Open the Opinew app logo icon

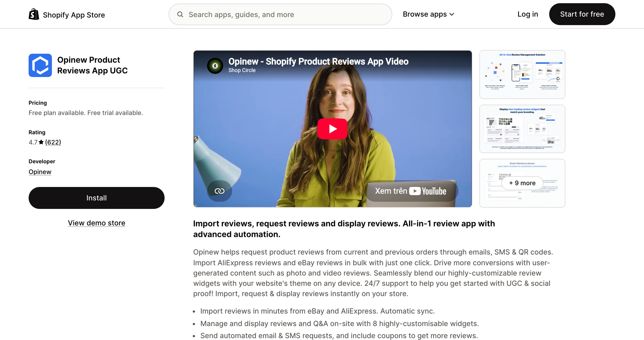pos(40,65)
